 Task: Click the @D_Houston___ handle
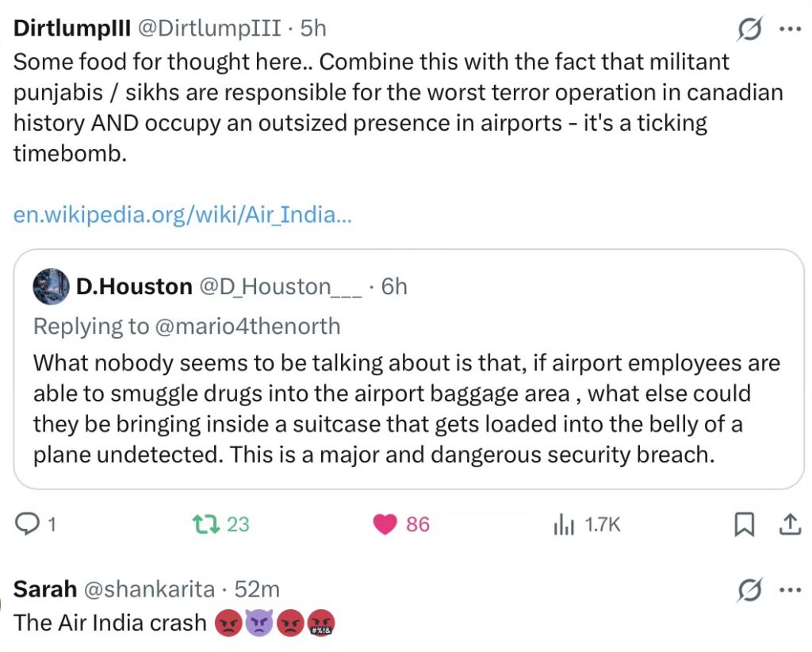coord(281,286)
